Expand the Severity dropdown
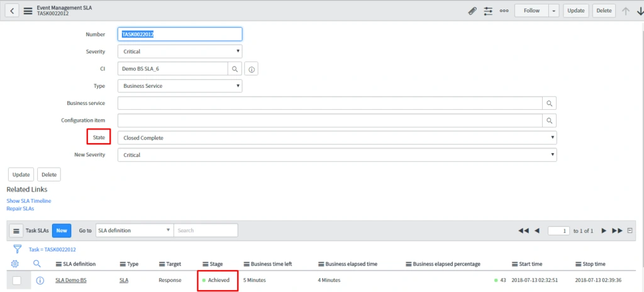The image size is (644, 292). 180,51
